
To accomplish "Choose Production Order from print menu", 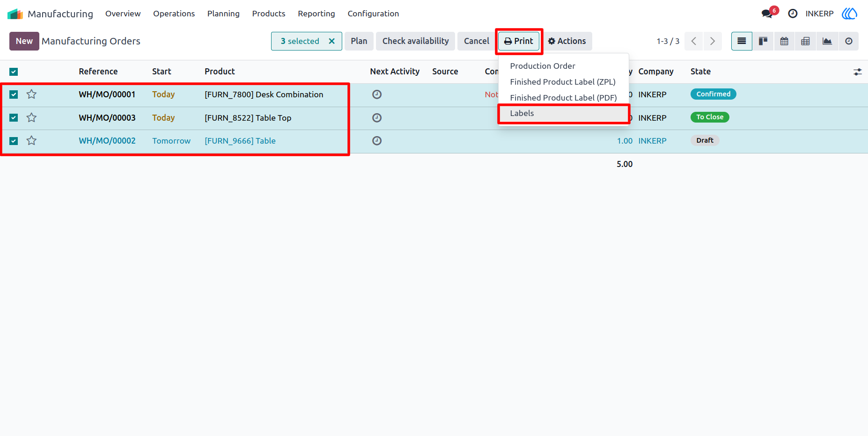I will coord(564,66).
